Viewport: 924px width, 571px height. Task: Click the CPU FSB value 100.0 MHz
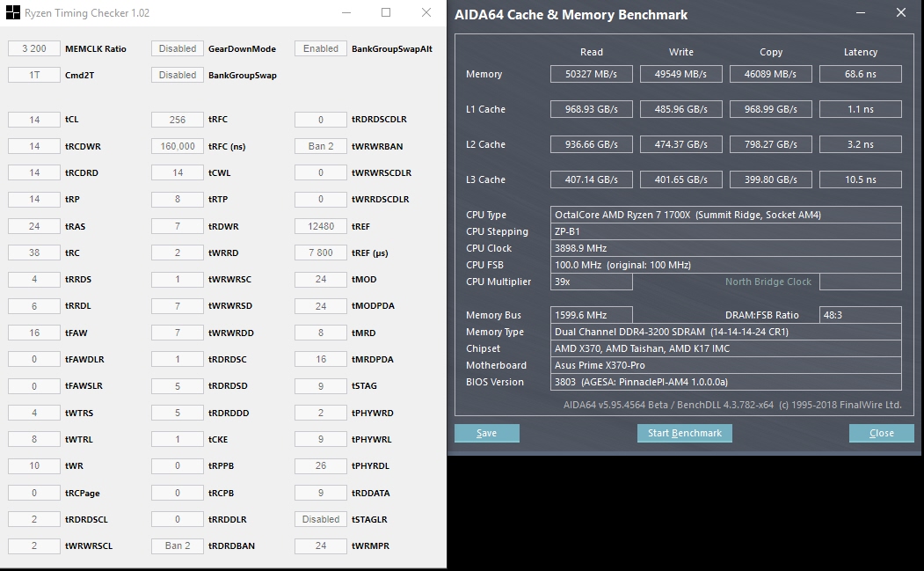725,265
